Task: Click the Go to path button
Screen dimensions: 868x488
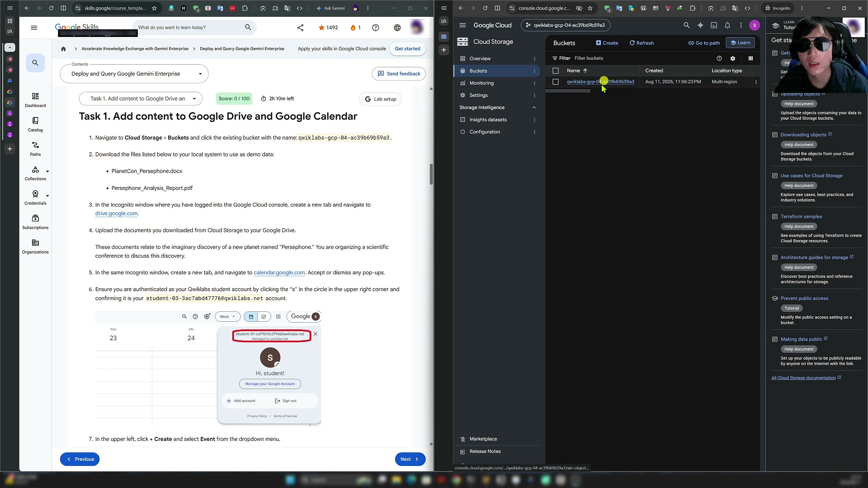Action: (x=704, y=43)
